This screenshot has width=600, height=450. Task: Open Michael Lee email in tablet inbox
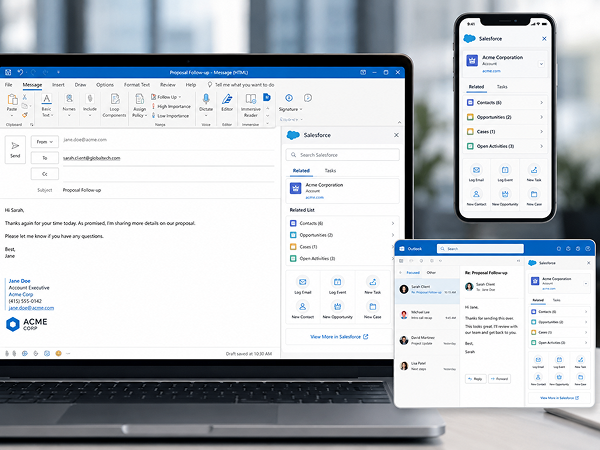coord(427,315)
